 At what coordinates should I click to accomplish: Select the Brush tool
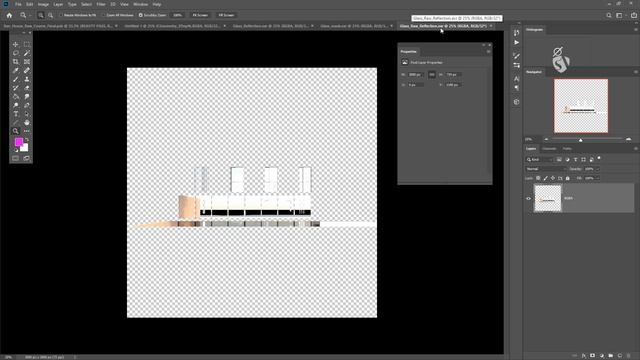point(16,79)
